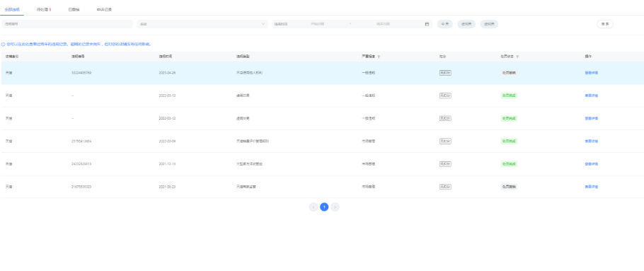The height and width of the screenshot is (271, 644).
Task: Click the violation type cell in 2021-12-13 row
Action: [249, 164]
